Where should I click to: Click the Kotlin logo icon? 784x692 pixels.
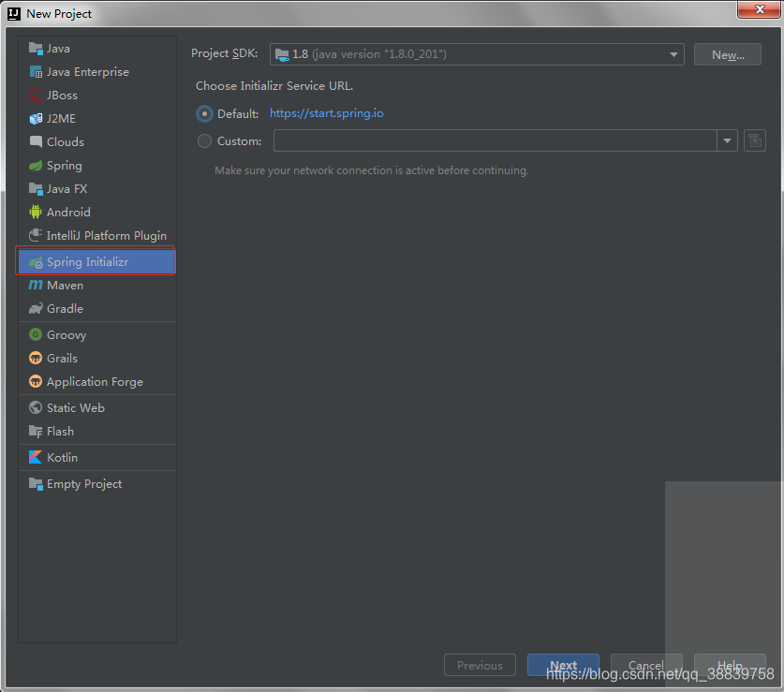[x=36, y=457]
